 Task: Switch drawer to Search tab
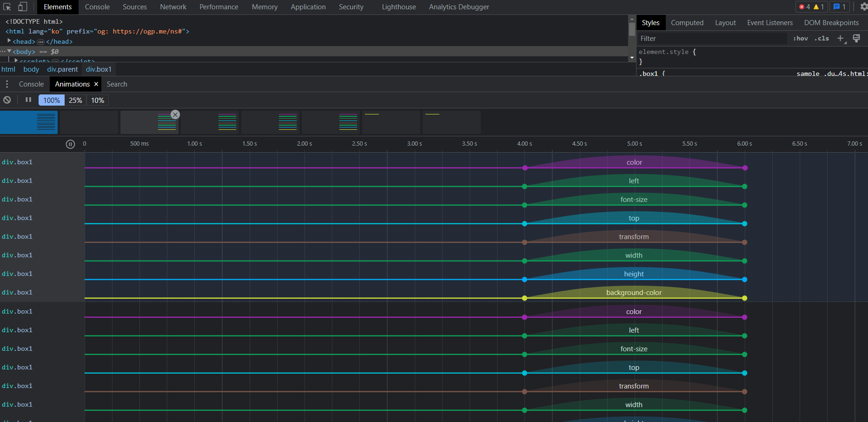pos(117,84)
